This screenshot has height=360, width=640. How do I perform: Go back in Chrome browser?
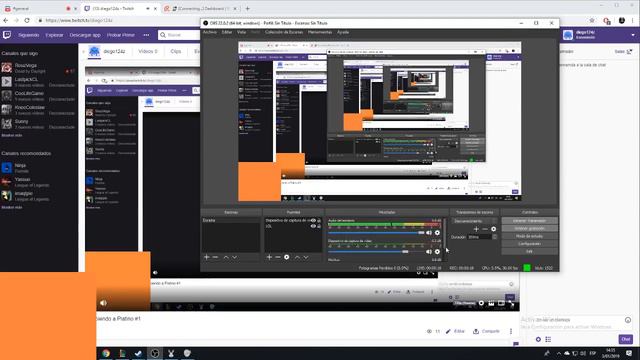click(x=6, y=20)
